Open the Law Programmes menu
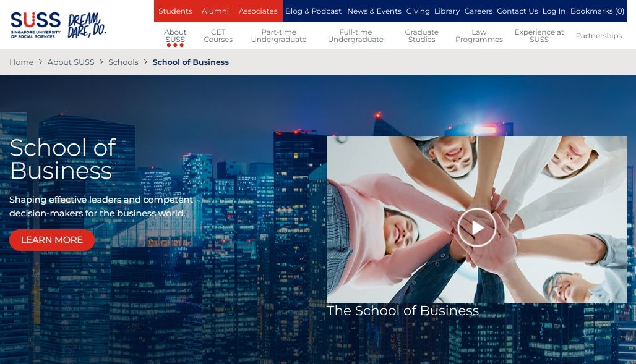Screen dimensions: 636x364 (x=479, y=36)
